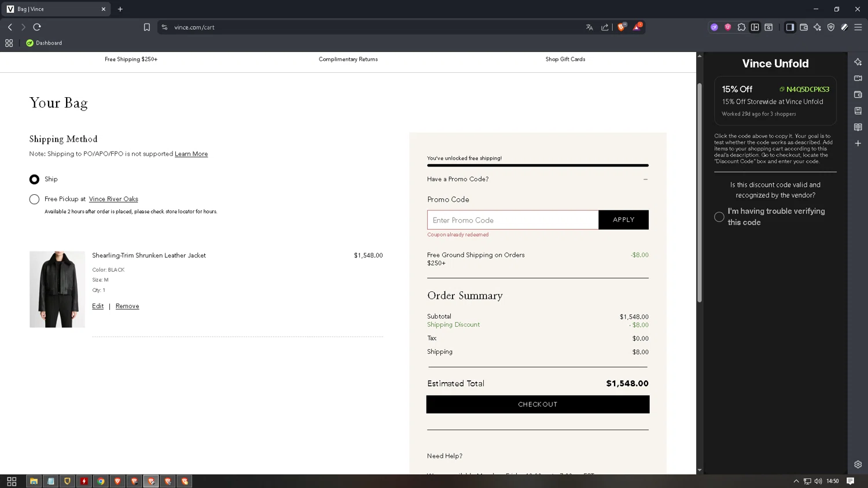The width and height of the screenshot is (868, 488).
Task: Remove the leather jacket from bag
Action: (x=127, y=306)
